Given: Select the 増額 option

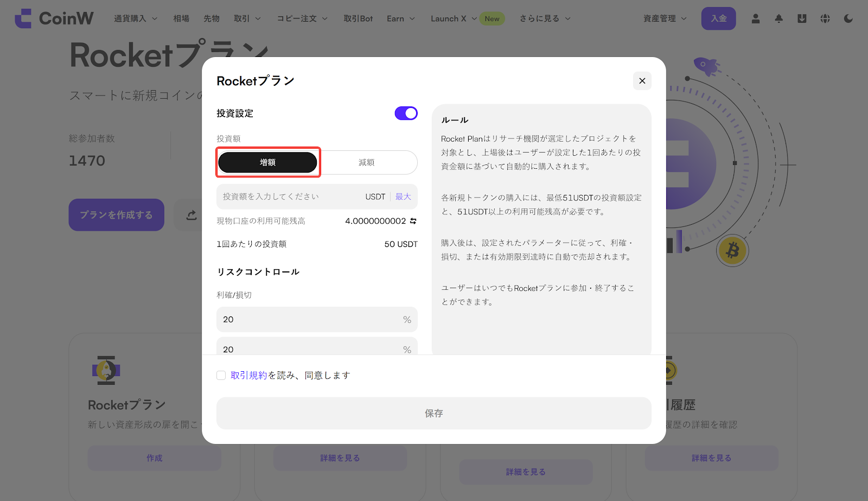Looking at the screenshot, I should point(267,162).
